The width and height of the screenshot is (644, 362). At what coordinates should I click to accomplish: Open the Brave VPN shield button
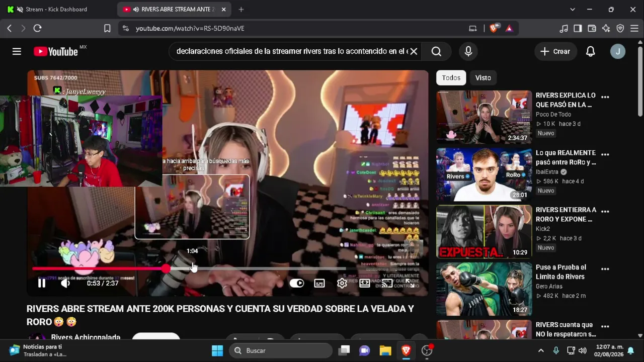620,28
